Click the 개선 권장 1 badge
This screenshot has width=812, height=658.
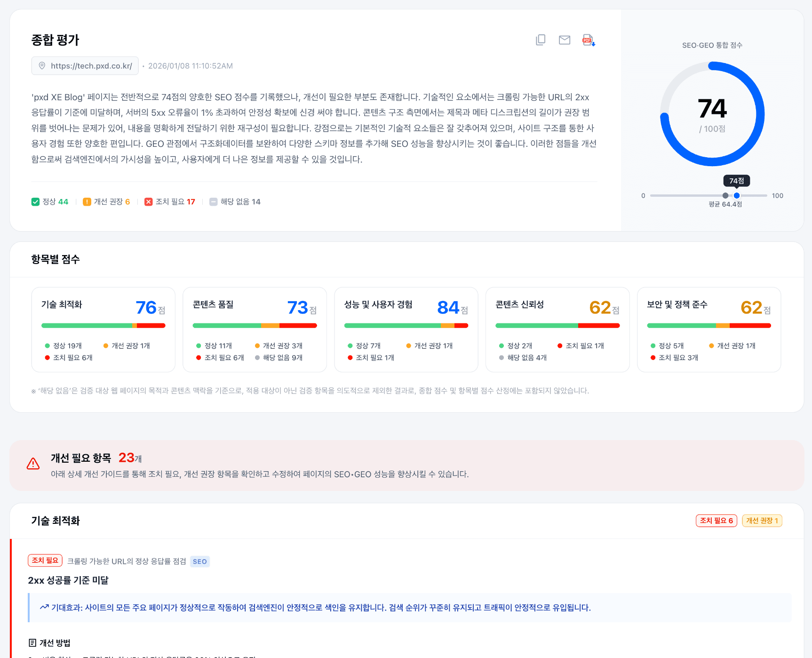coord(762,521)
